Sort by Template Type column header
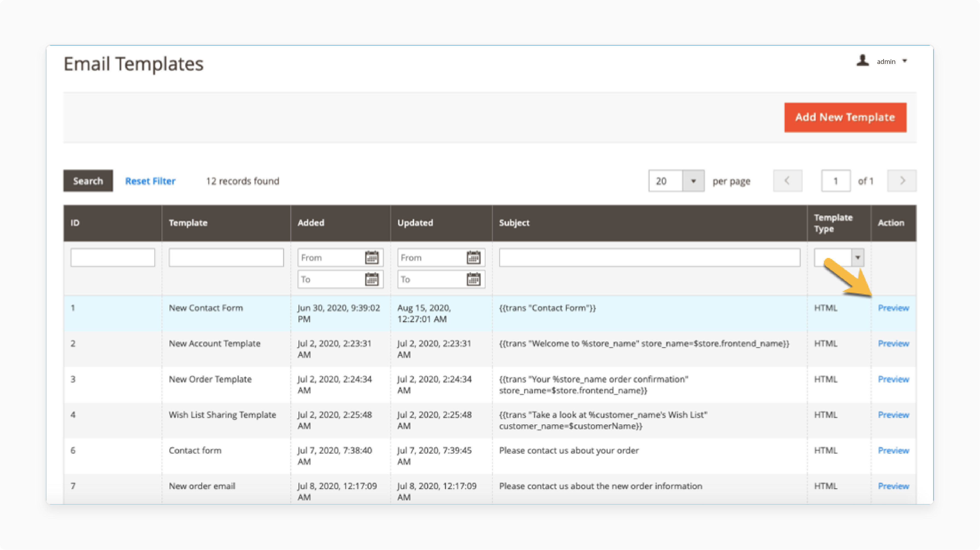This screenshot has width=980, height=550. point(839,223)
